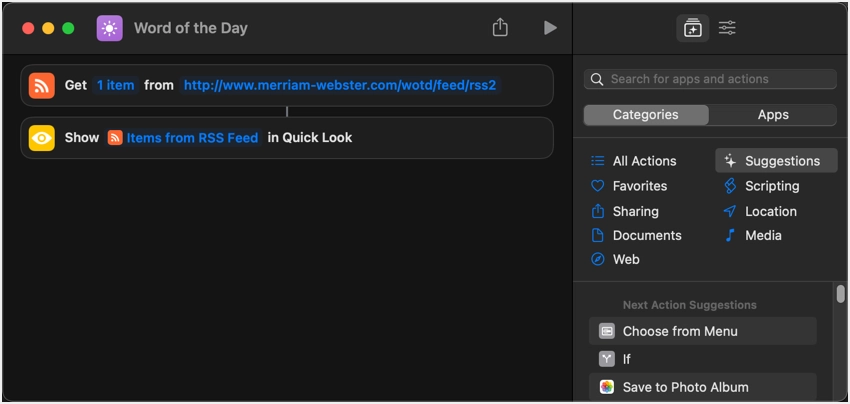This screenshot has width=850, height=404.
Task: Focus the Search for apps and actions field
Action: click(710, 79)
